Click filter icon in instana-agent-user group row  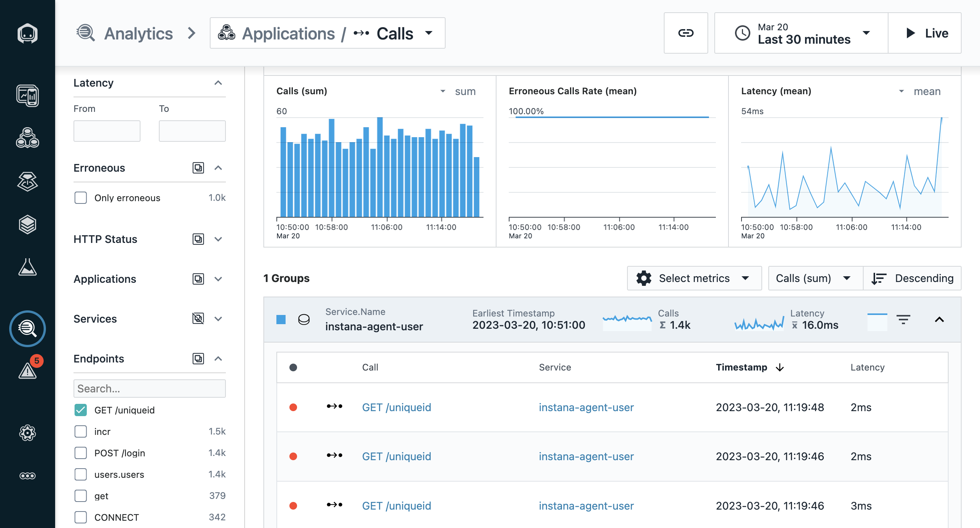(x=903, y=319)
